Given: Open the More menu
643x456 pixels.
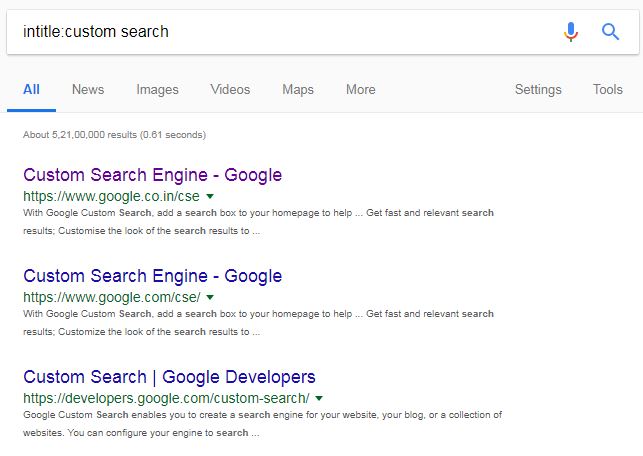Looking at the screenshot, I should [360, 90].
